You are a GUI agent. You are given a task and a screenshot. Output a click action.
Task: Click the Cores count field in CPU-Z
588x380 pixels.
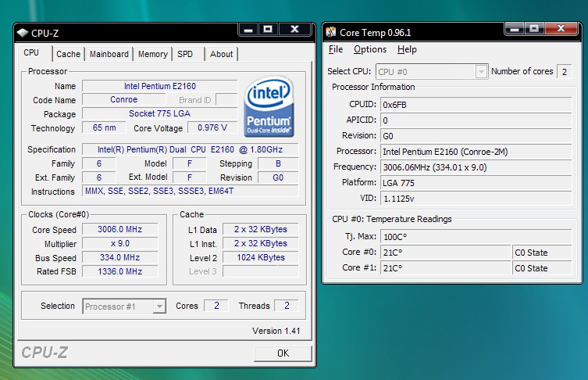[216, 306]
